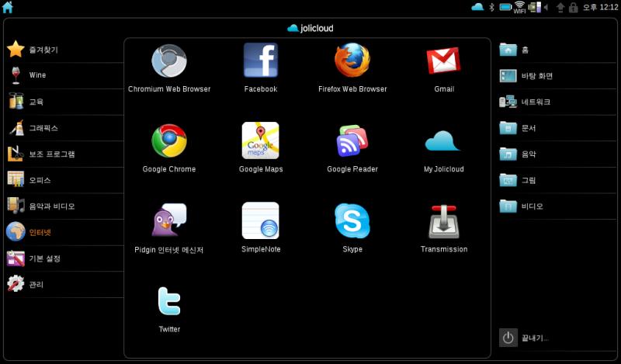
Task: Click Jolicloud cloud icon in system tray
Action: pos(477,7)
